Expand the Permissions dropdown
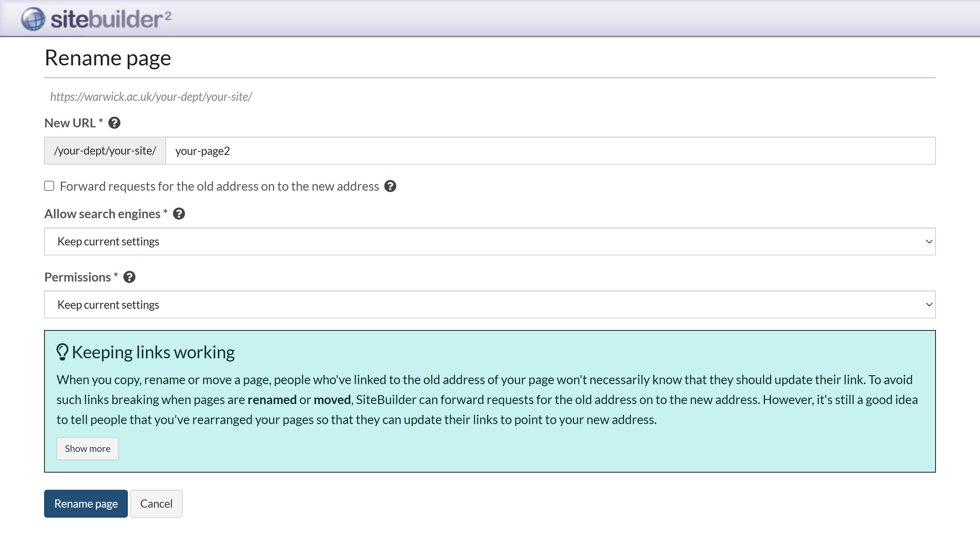The height and width of the screenshot is (550, 980). 490,305
